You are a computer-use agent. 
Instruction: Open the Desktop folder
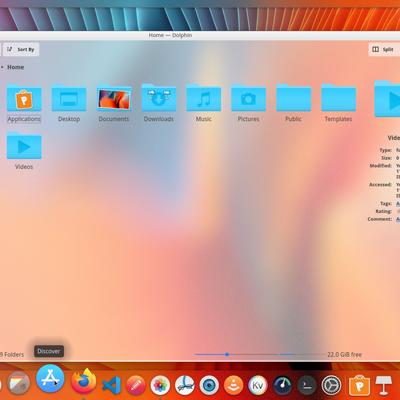click(x=69, y=99)
